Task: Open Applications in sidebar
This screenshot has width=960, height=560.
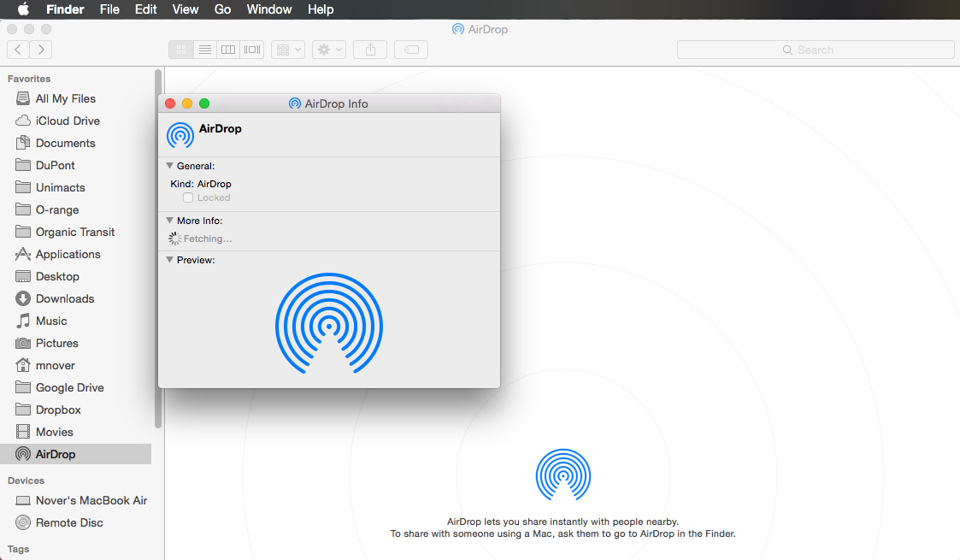Action: pyautogui.click(x=76, y=254)
